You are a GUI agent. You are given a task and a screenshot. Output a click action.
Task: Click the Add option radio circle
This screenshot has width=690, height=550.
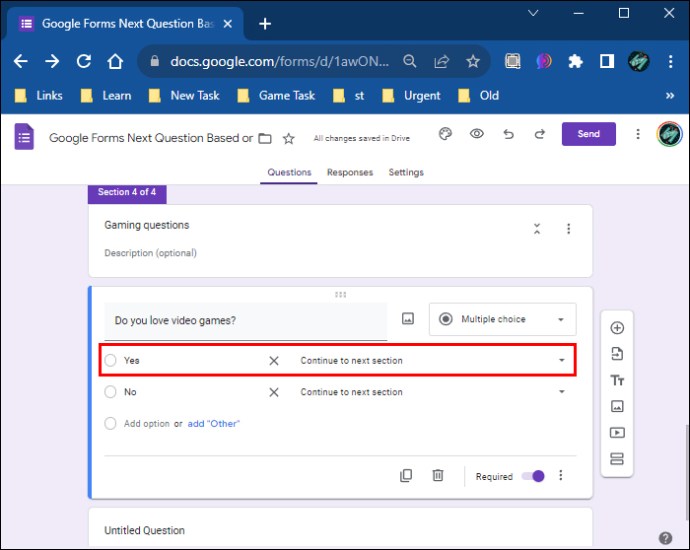point(110,423)
